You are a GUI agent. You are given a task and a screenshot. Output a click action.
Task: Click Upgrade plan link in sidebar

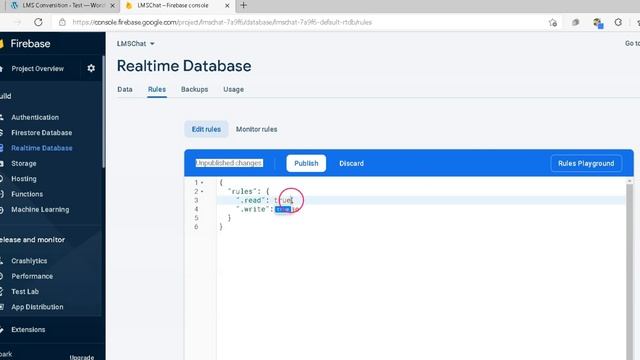pos(82,357)
